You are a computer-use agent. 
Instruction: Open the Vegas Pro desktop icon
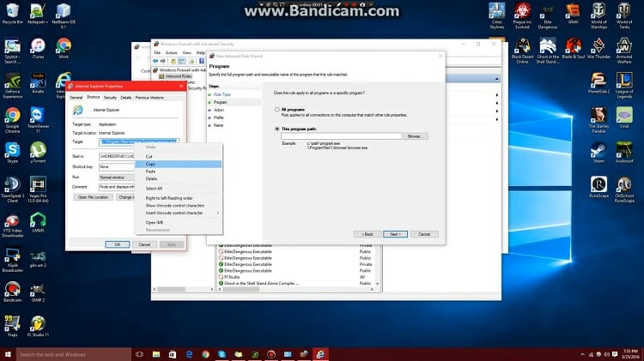(x=38, y=190)
